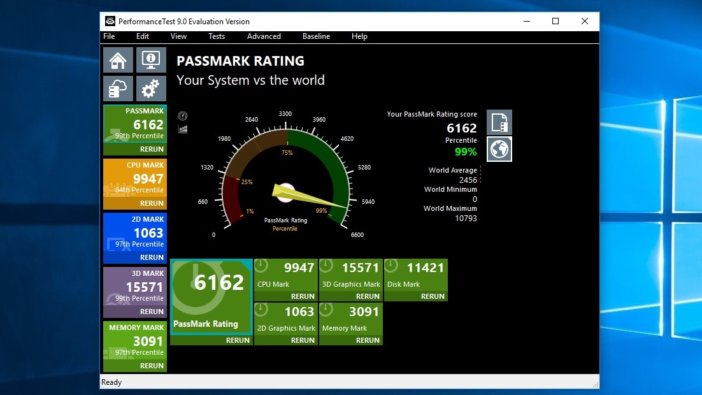Click the large PassMark Rating 6162 tile
The width and height of the screenshot is (702, 395).
coord(211,297)
